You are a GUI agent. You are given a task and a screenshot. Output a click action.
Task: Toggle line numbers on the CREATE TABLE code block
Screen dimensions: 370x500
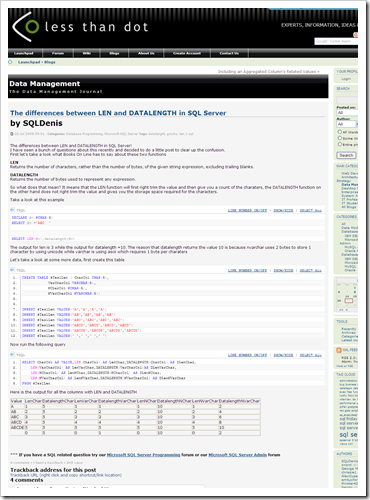point(247,270)
